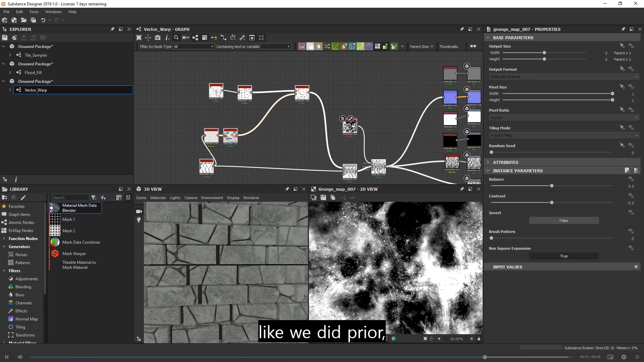Screen dimensions: 644x362
Task: Toggle Invert parameter False button
Action: click(x=563, y=221)
